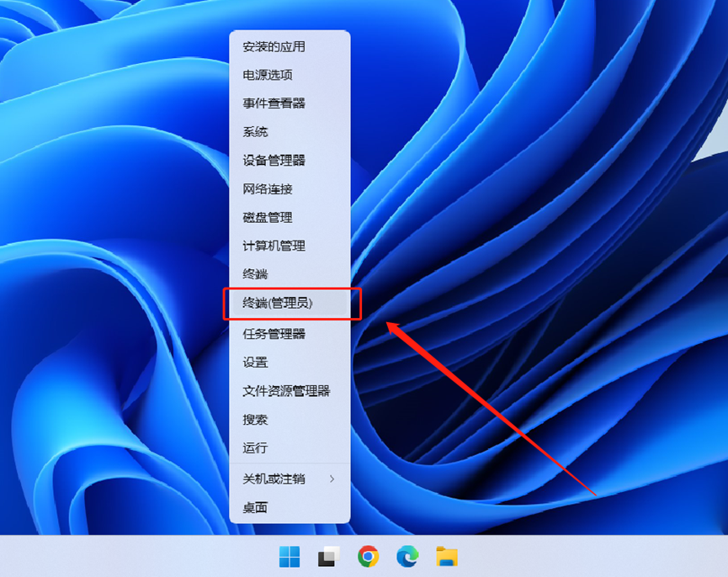Choose 搜索 from the menu
This screenshot has width=728, height=577.
(x=290, y=420)
